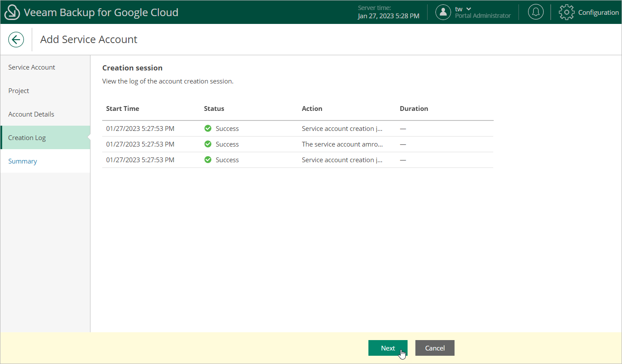Sort by Start Time column header
This screenshot has width=622, height=364.
click(123, 109)
